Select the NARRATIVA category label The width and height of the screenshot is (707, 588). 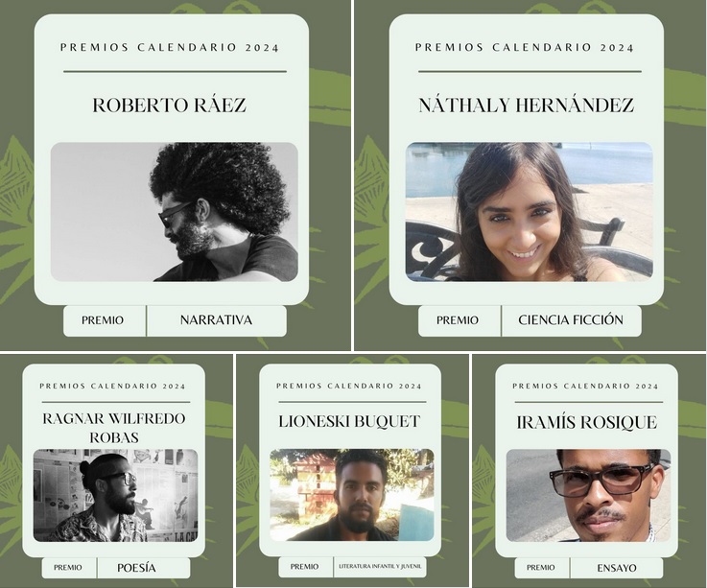coord(216,320)
